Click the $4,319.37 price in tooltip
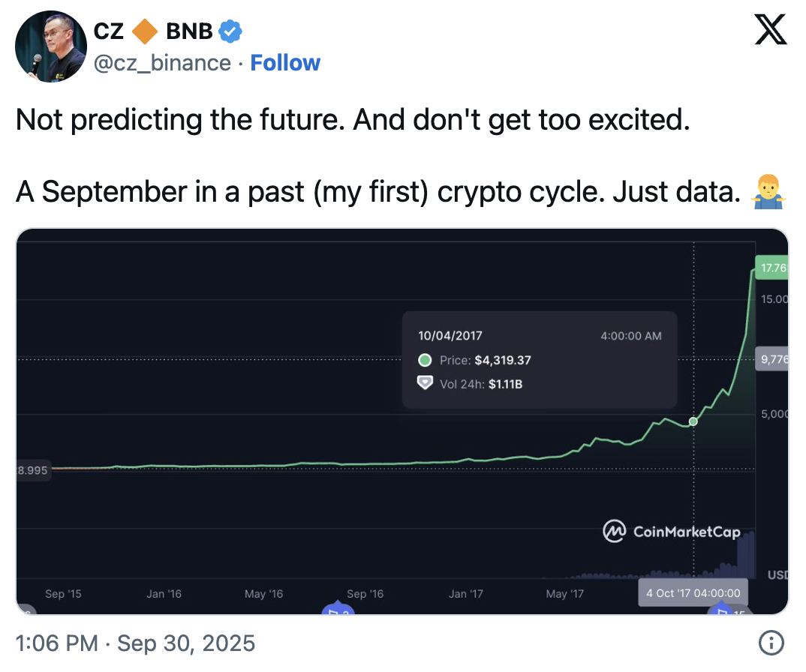This screenshot has width=806, height=672. click(503, 360)
